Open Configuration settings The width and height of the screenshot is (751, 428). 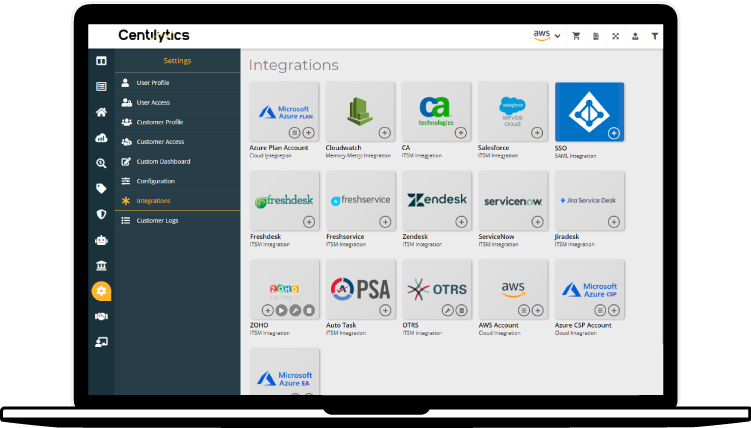[x=177, y=181]
